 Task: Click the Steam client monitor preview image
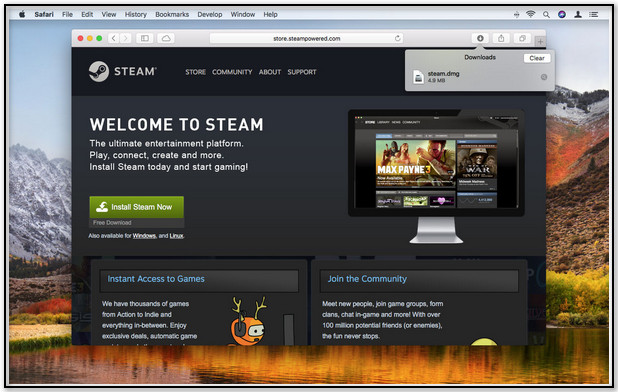(x=436, y=176)
